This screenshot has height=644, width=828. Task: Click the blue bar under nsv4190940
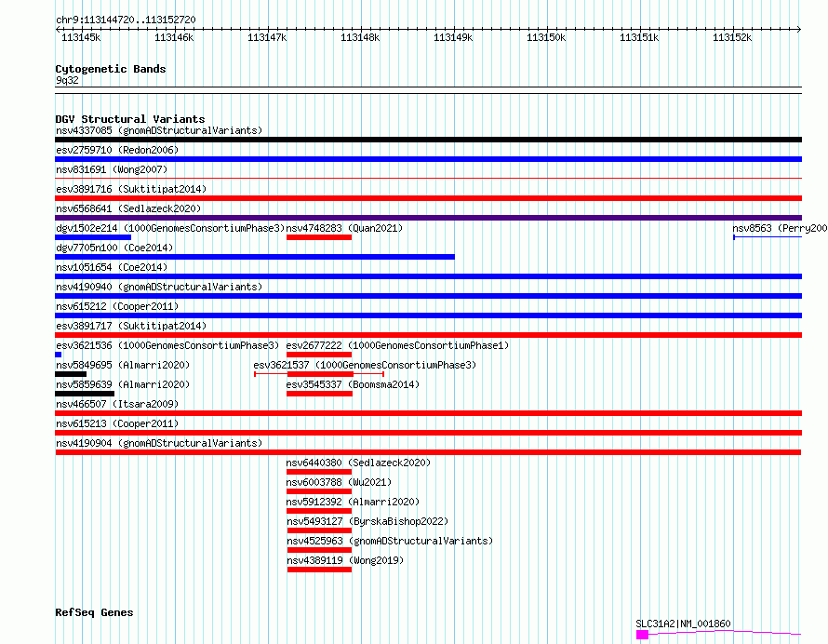[428, 296]
